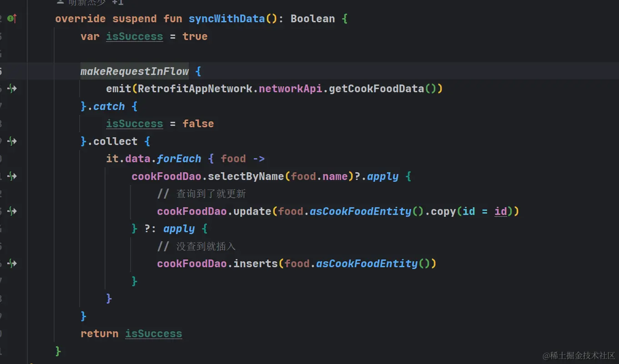Click the "Boolean" return type

tap(313, 19)
